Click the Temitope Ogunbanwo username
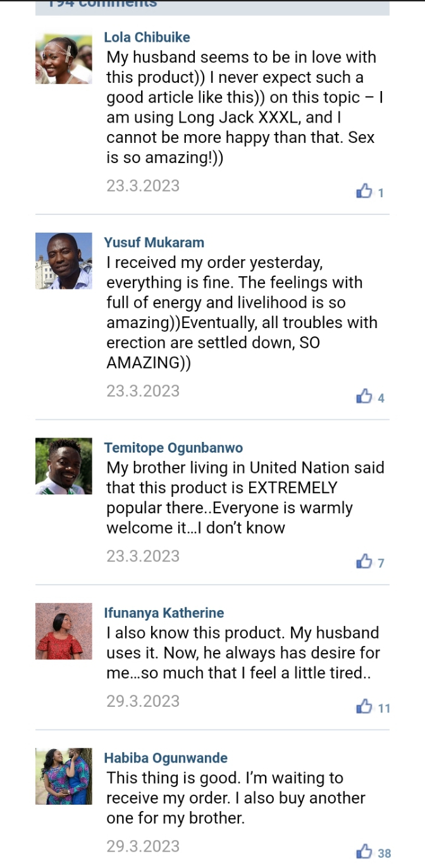The image size is (425, 868). pyautogui.click(x=173, y=448)
